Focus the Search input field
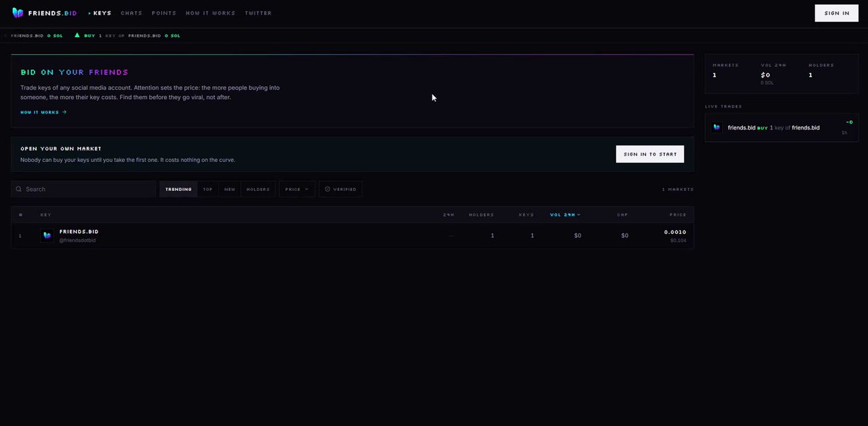Screen dimensions: 868x426 84,189
